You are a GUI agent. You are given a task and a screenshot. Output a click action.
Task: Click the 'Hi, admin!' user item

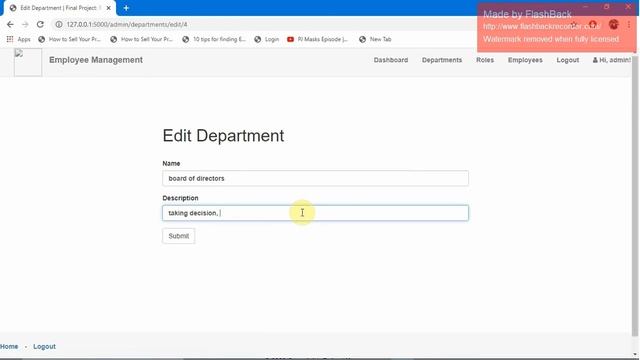click(611, 60)
